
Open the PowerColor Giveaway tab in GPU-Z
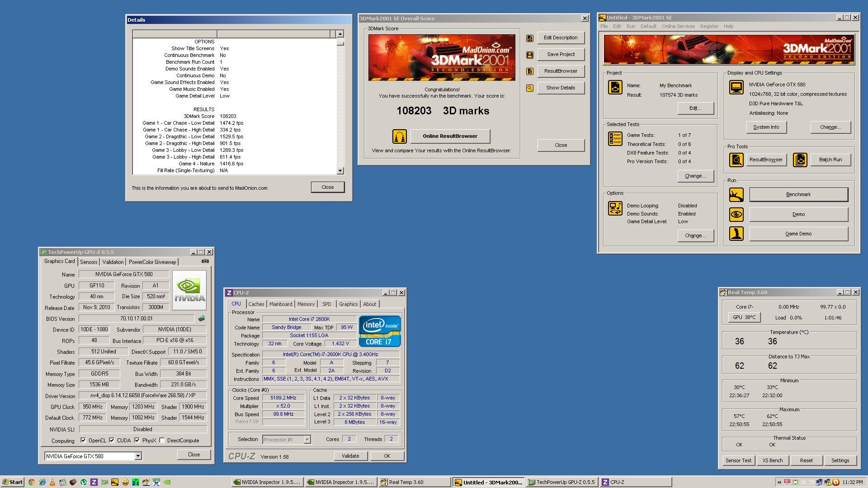[152, 262]
